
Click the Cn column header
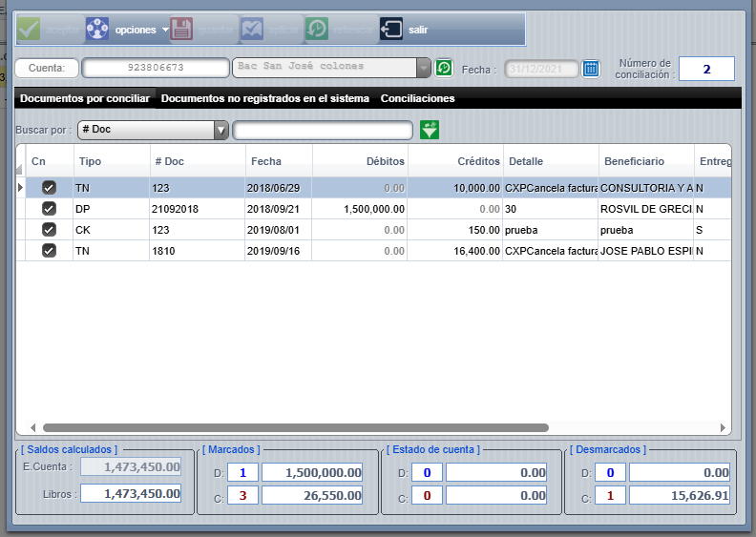[50, 161]
